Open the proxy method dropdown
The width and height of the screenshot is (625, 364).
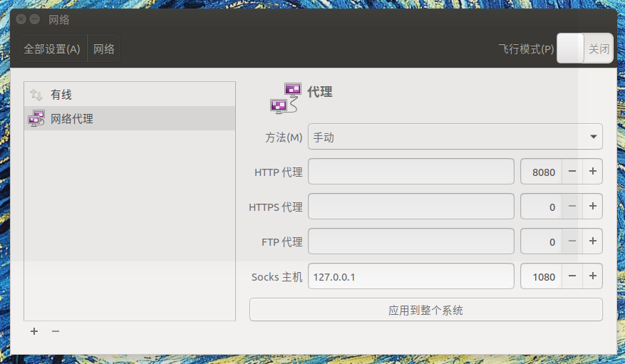tap(455, 137)
